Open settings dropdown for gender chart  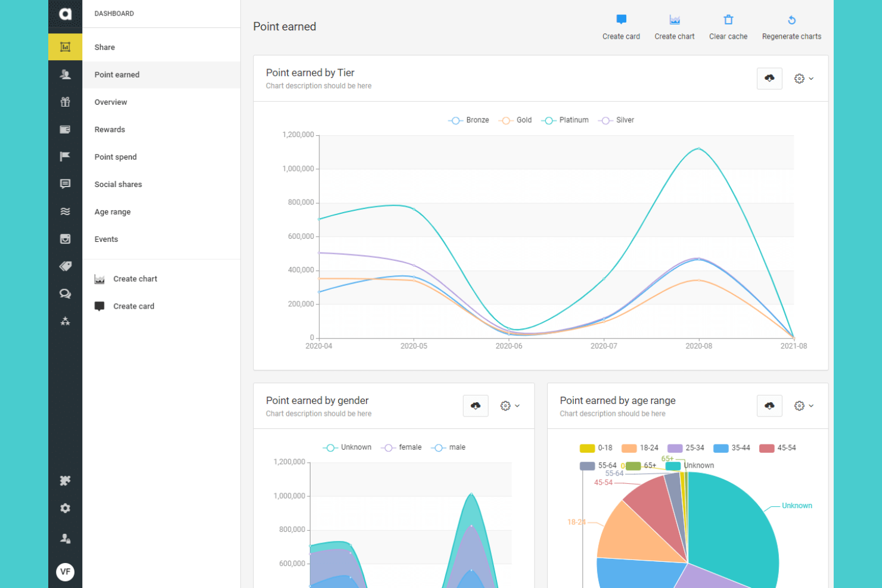tap(510, 406)
